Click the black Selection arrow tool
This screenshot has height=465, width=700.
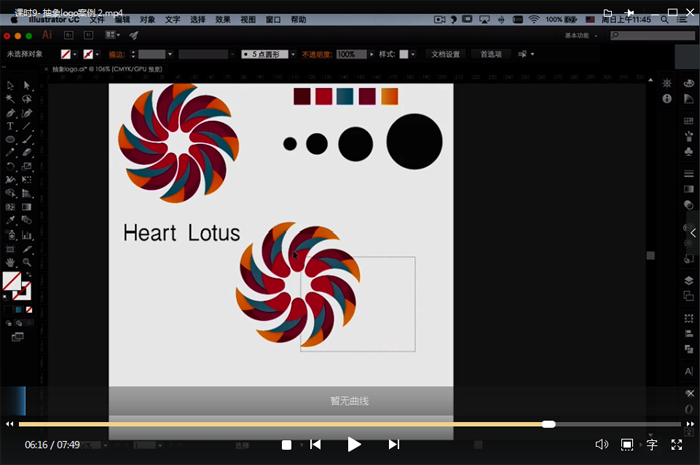tap(10, 86)
